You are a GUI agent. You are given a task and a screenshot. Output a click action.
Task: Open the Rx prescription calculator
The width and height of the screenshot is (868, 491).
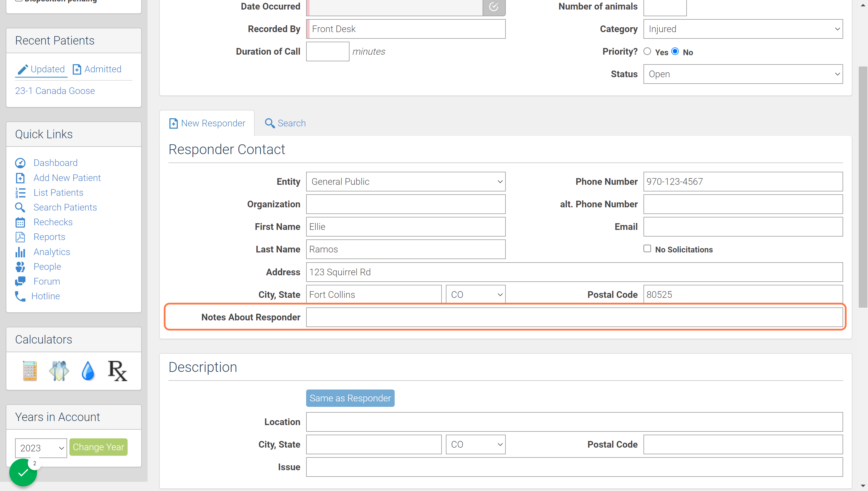tap(117, 371)
